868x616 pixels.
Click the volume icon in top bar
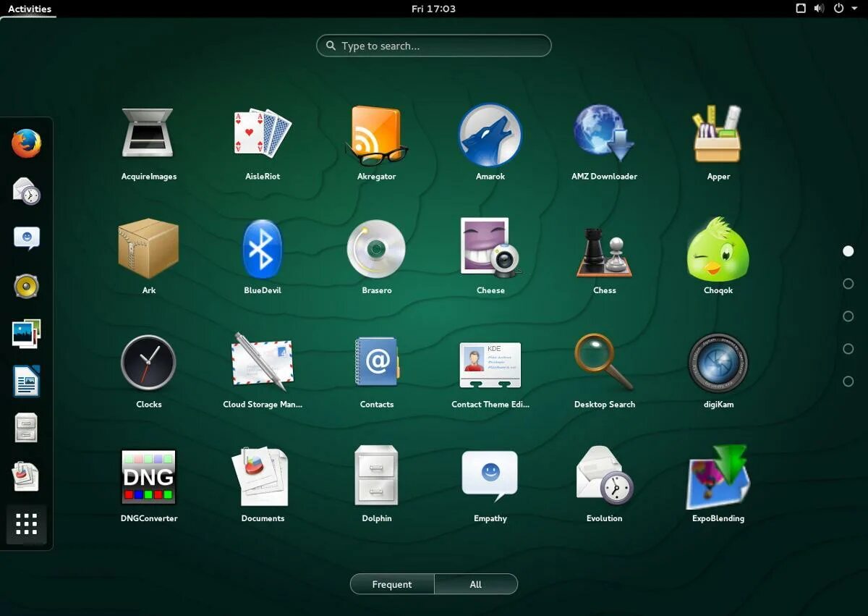(819, 9)
